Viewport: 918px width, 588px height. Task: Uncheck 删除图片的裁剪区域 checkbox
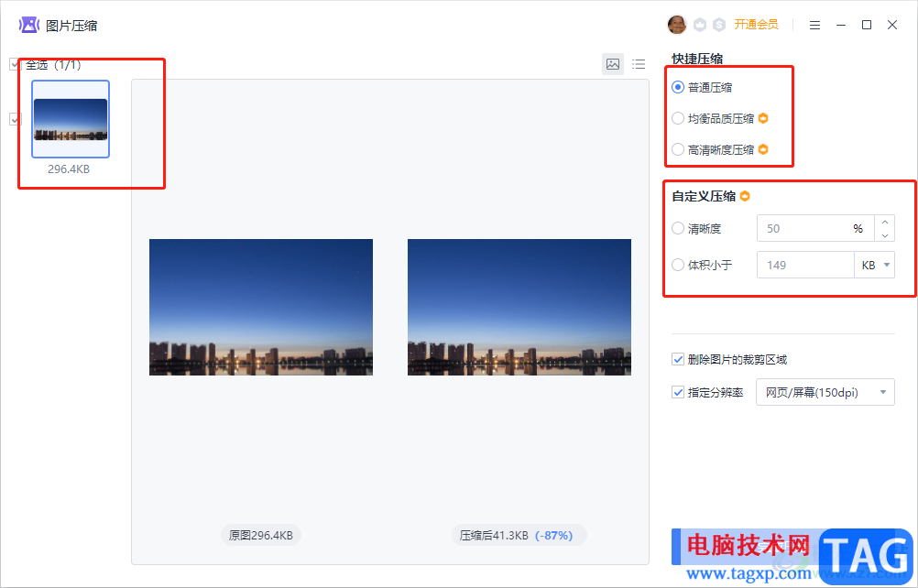pos(677,359)
